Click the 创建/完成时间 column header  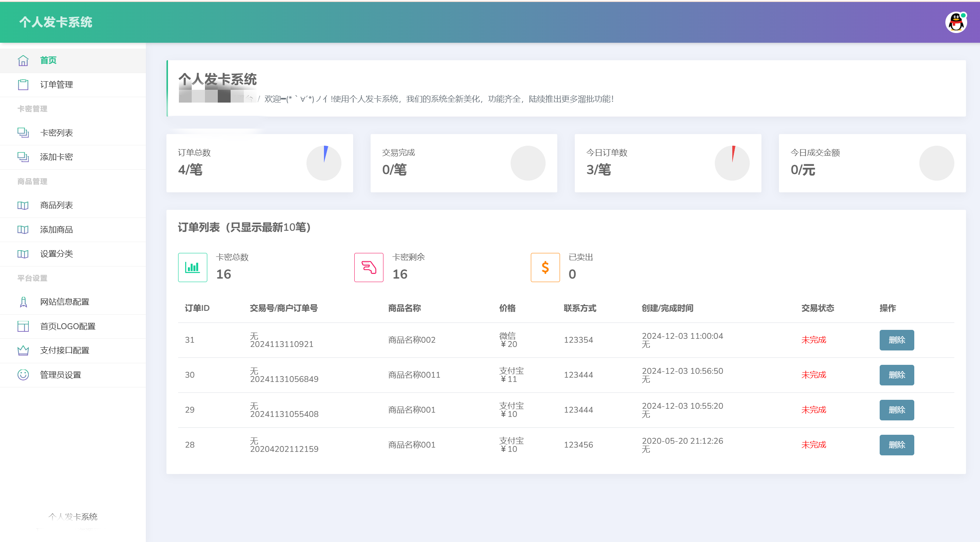coord(667,308)
